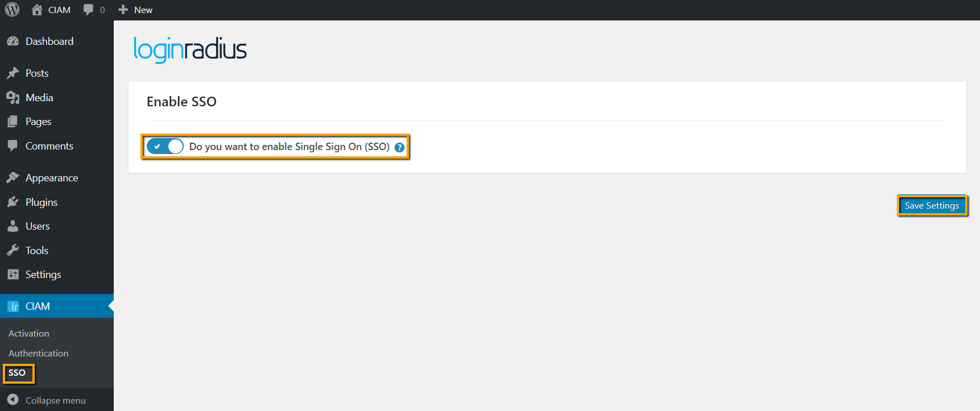Click the Media library icon
This screenshot has width=980, height=411.
(x=13, y=98)
